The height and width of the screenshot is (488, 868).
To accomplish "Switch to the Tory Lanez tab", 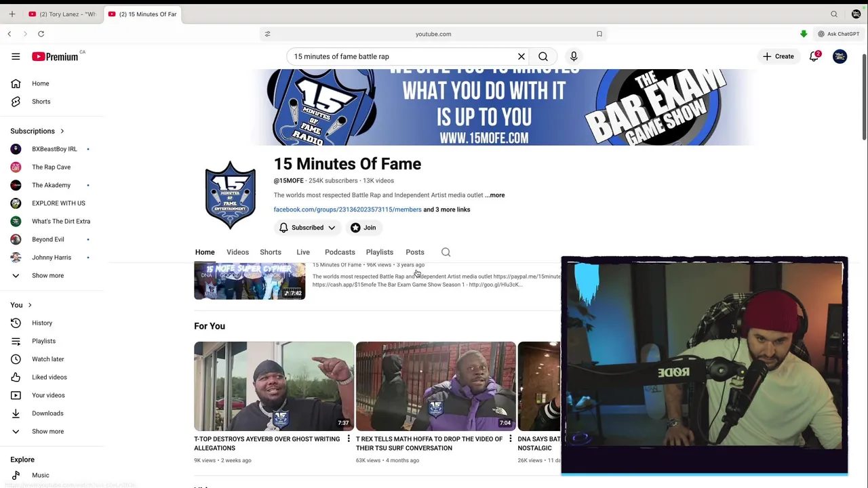I will click(x=62, y=14).
